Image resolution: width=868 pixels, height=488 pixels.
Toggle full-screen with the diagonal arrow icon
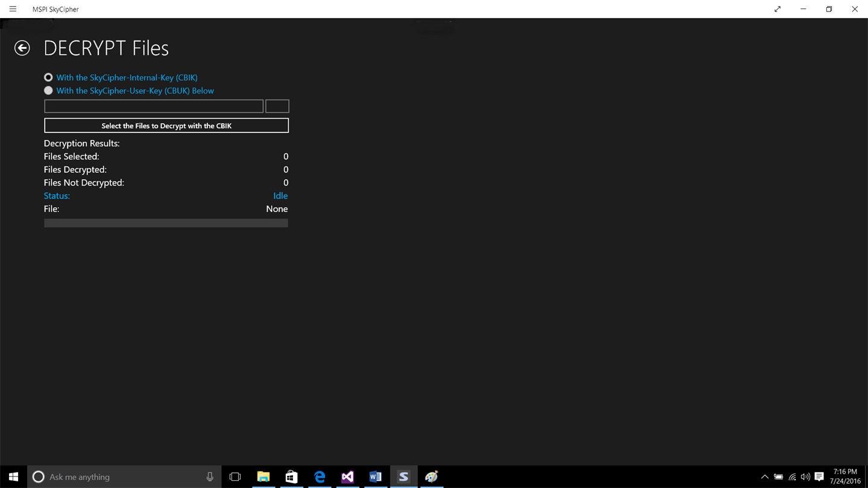pyautogui.click(x=778, y=9)
